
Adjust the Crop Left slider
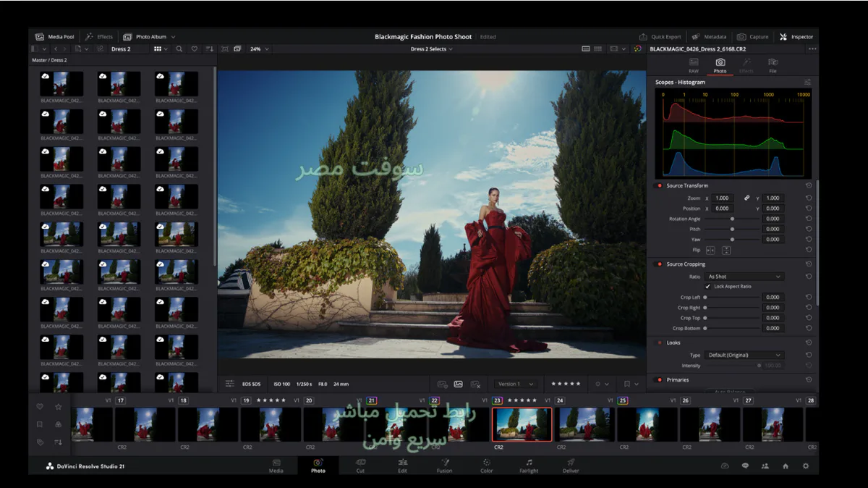(732, 298)
